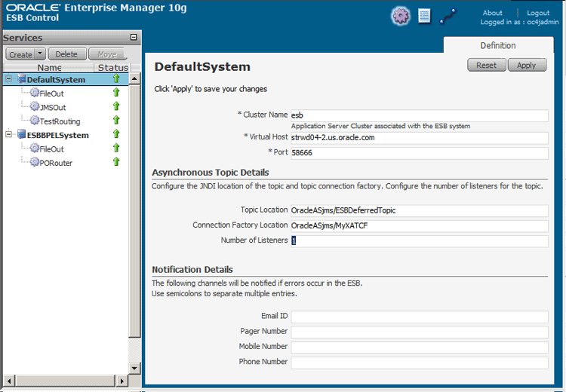Click the Apply button
The image size is (566, 392).
click(527, 66)
